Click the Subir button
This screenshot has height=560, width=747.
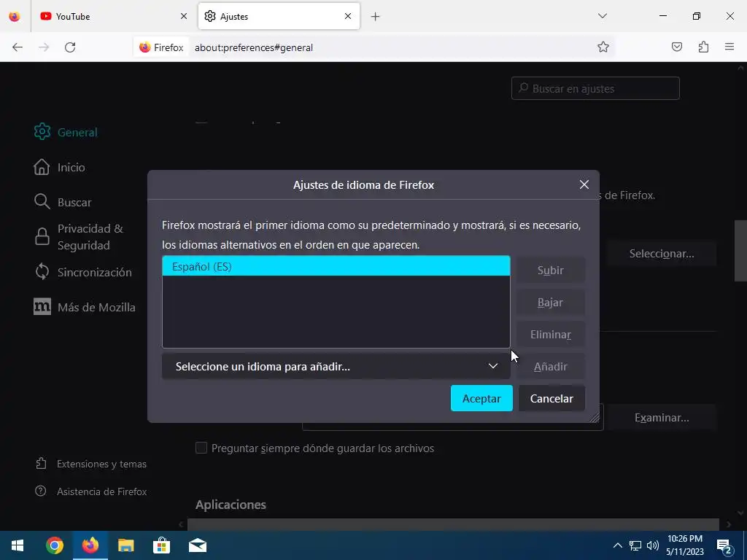coord(551,270)
